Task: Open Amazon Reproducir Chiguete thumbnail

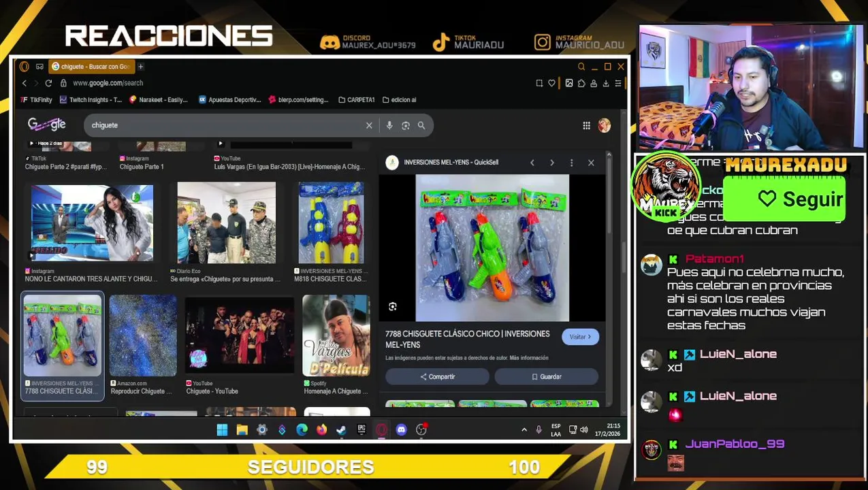Action: pyautogui.click(x=143, y=336)
